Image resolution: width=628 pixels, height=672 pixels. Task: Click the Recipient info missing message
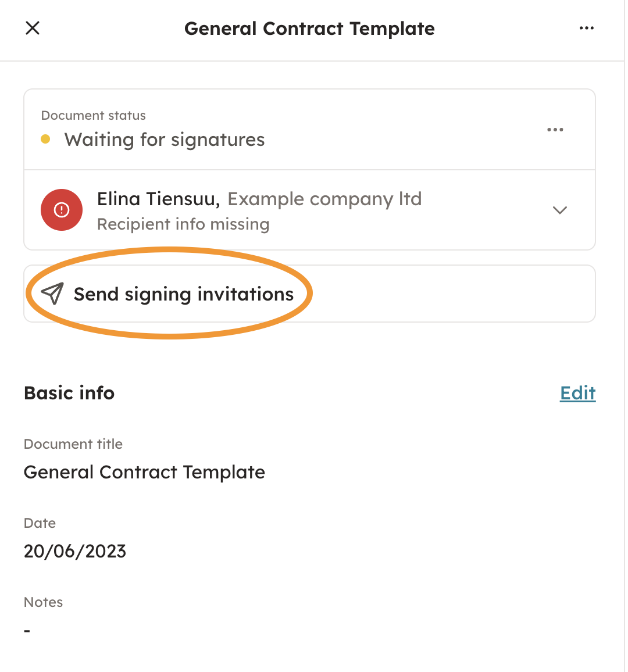[x=183, y=224]
